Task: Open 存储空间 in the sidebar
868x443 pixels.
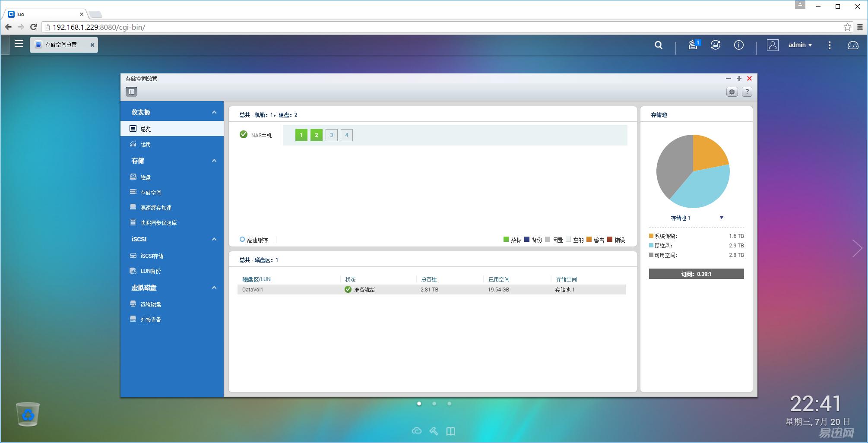Action: coord(172,192)
